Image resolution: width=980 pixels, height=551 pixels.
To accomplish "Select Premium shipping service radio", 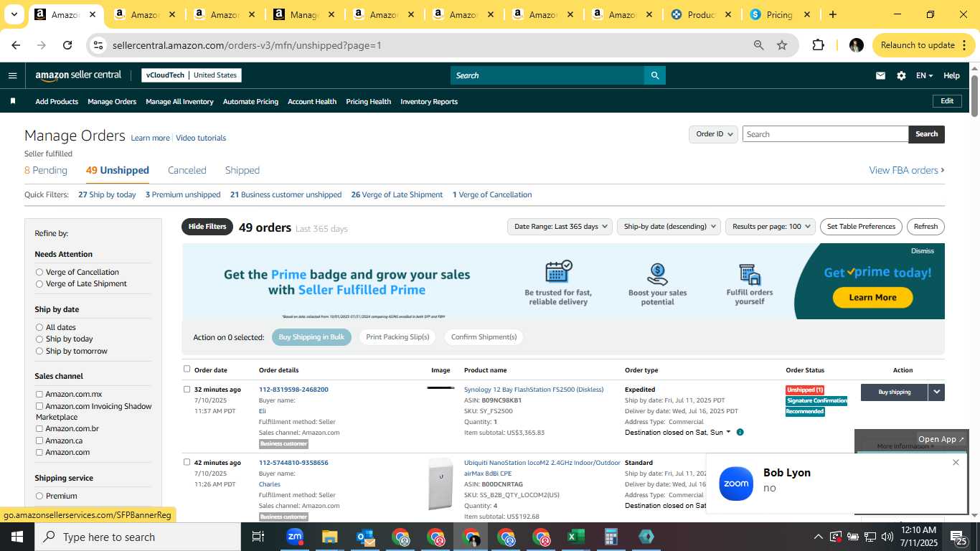I will tap(39, 496).
